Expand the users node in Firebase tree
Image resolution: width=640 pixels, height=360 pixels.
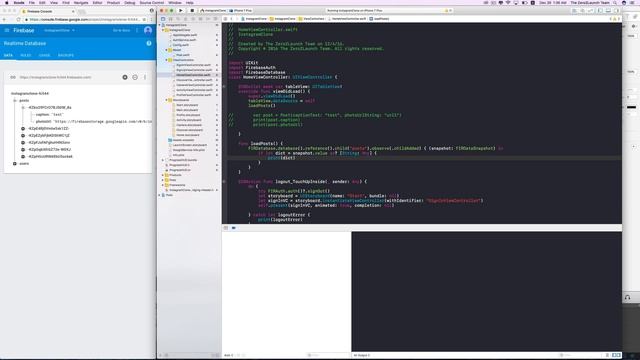[x=15, y=164]
